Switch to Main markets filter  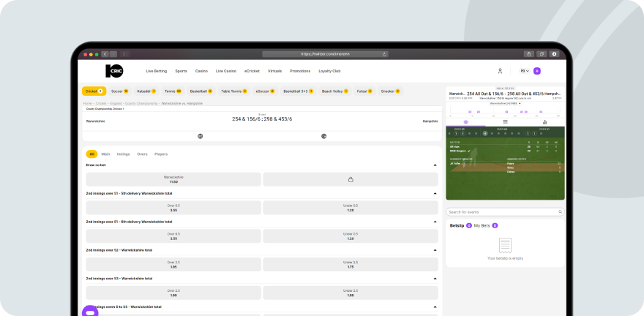pyautogui.click(x=105, y=154)
